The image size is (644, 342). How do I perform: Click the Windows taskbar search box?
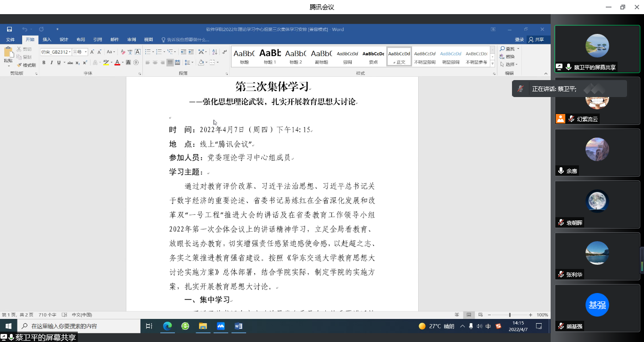[x=79, y=326]
